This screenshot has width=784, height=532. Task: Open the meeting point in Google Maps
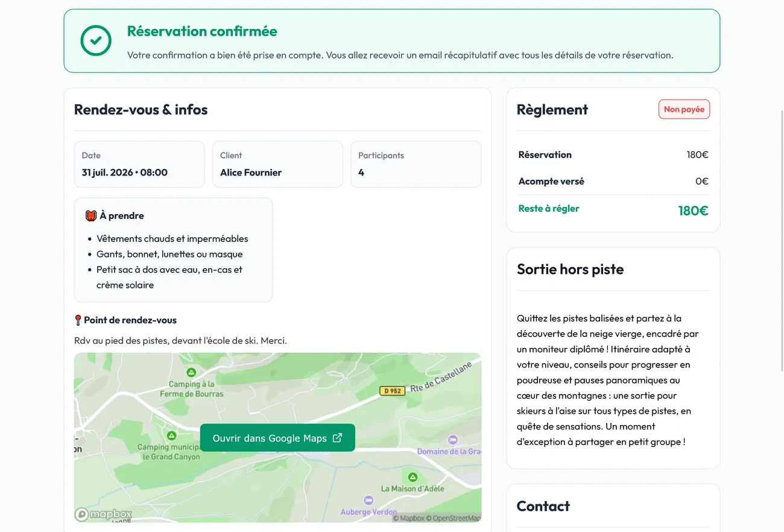277,438
